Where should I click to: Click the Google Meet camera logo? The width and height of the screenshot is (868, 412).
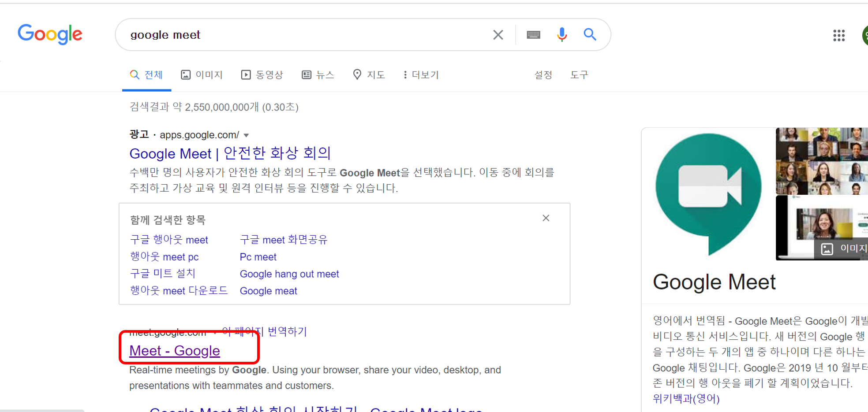708,194
